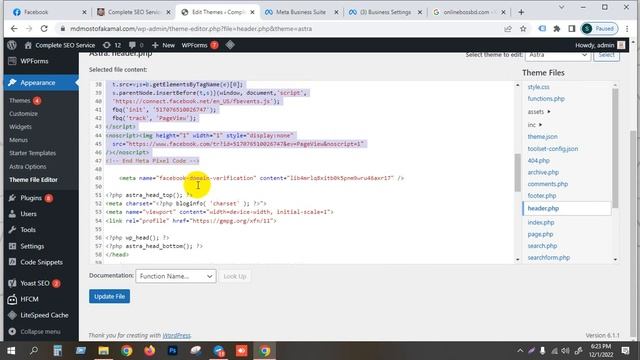
Task: Open the Customize submenu item
Action: click(23, 113)
